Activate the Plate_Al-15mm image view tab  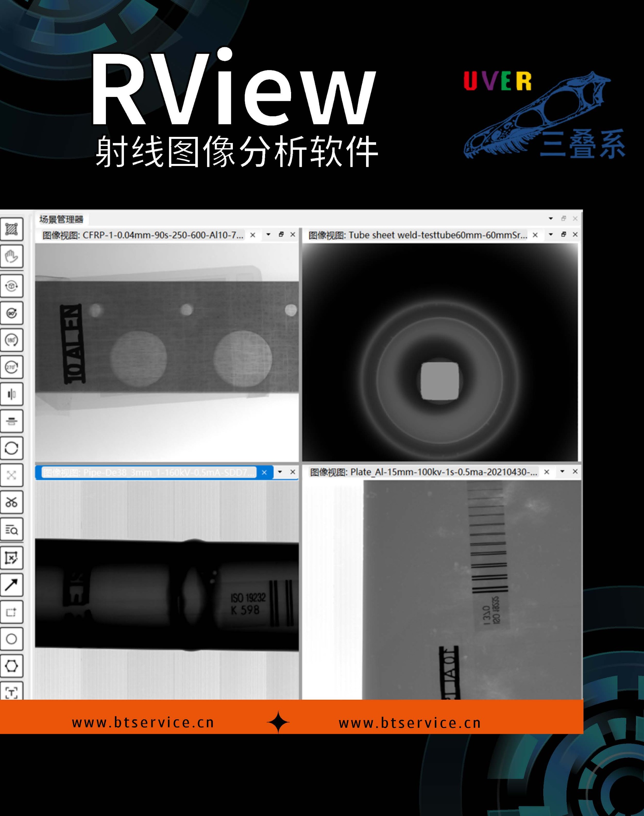point(424,472)
